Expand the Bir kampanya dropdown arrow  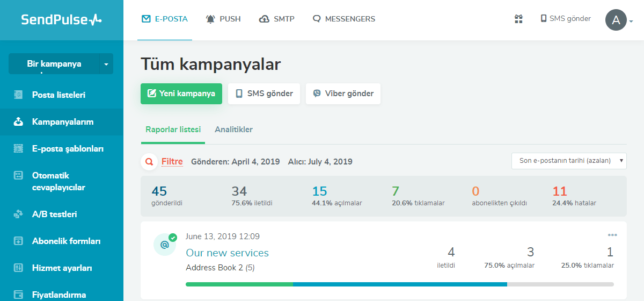click(x=106, y=64)
